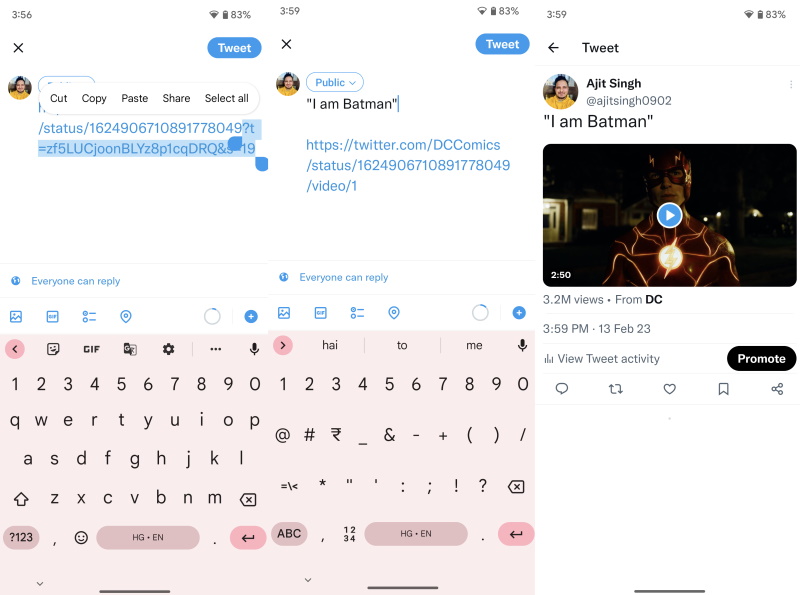This screenshot has height=595, width=800.
Task: Tap the bookmark icon under the tweet
Action: 723,389
